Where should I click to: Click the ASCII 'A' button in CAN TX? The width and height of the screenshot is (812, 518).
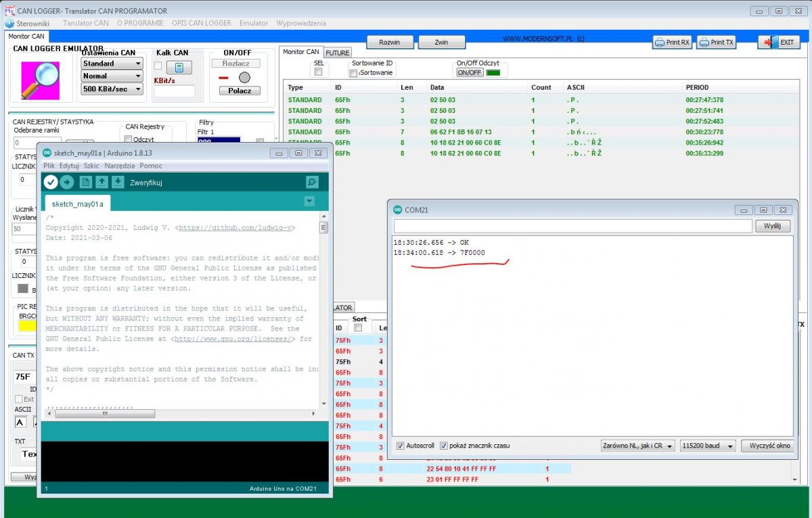coord(20,423)
